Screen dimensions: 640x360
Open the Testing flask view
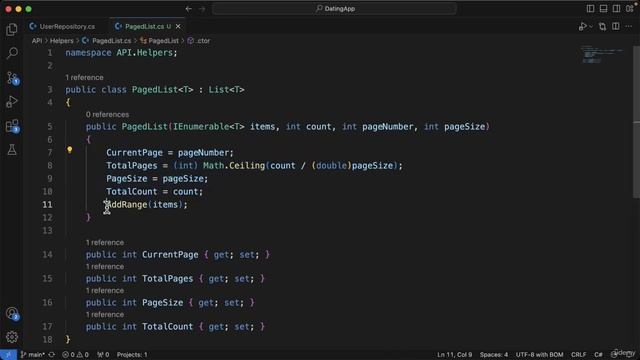pos(12,150)
